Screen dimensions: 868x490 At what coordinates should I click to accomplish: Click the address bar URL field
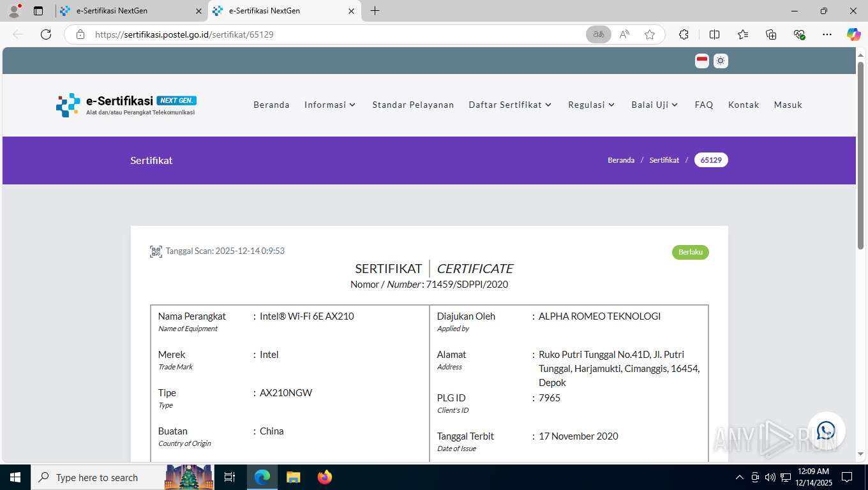(338, 34)
